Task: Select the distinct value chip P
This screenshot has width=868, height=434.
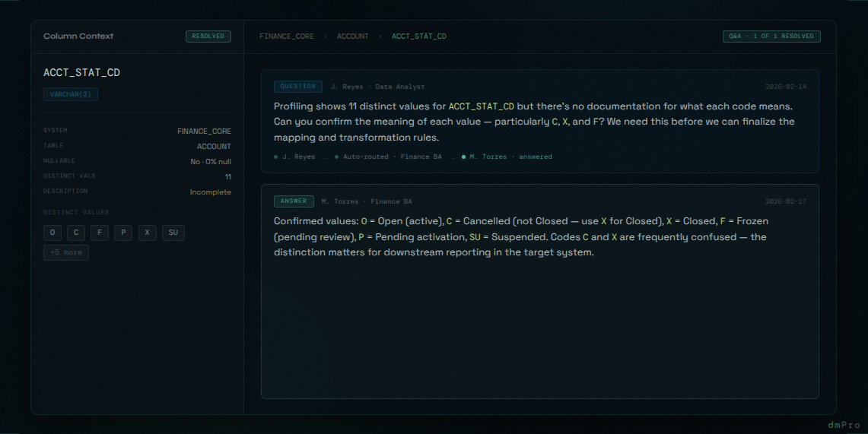Action: 123,233
